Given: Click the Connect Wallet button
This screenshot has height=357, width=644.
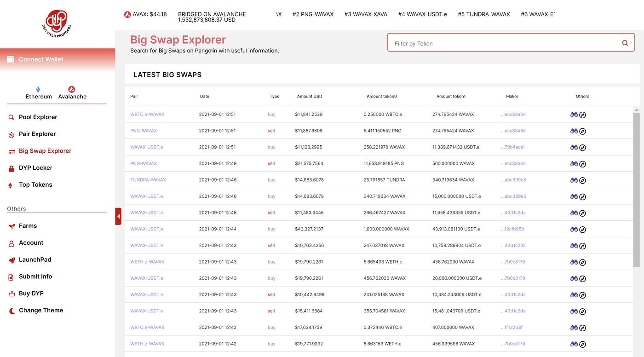Looking at the screenshot, I should pyautogui.click(x=57, y=59).
